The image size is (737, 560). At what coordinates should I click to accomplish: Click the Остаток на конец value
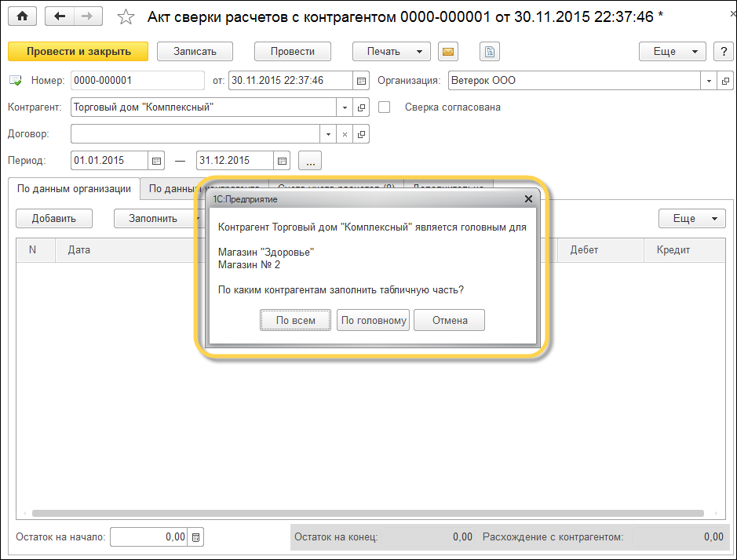point(427,537)
